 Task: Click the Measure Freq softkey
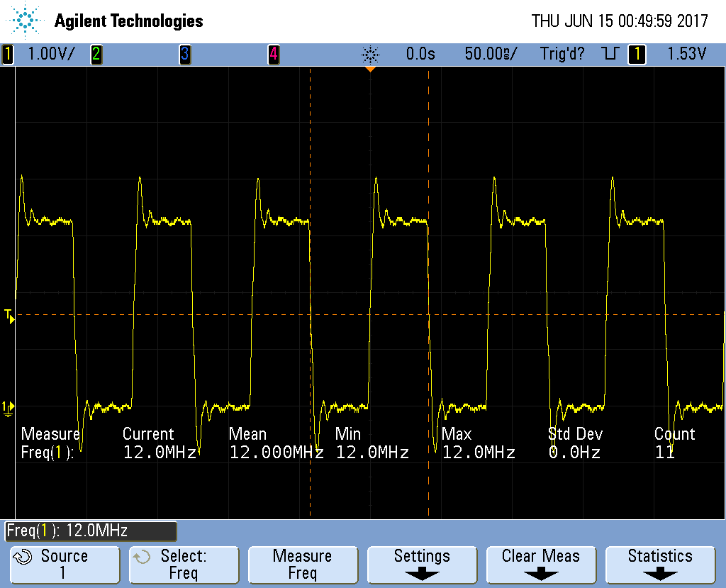point(303,565)
